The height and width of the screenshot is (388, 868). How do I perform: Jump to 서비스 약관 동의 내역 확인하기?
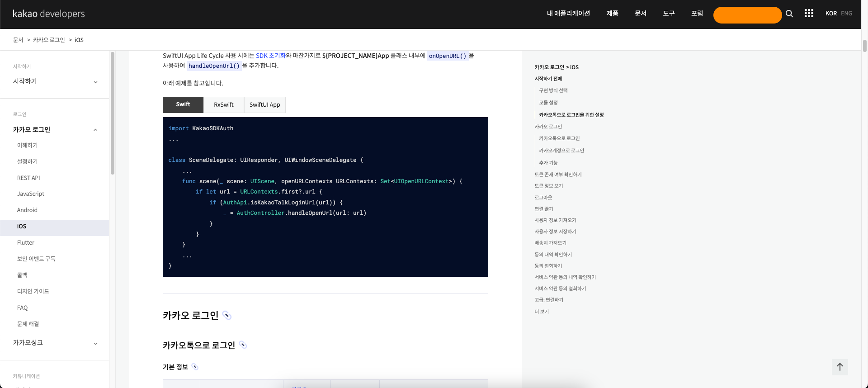pos(565,277)
